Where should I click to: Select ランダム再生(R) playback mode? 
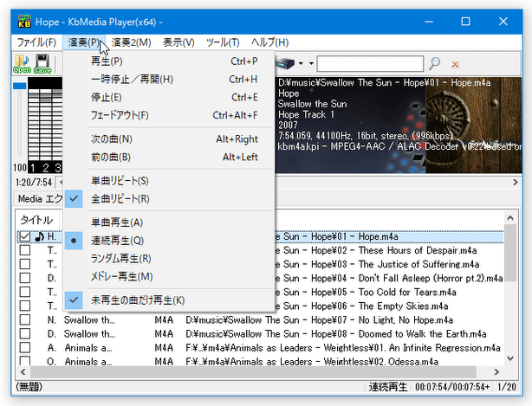pos(120,258)
